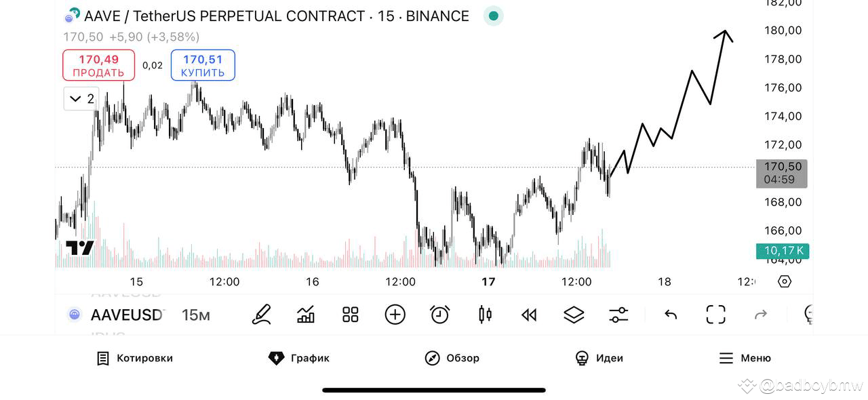Undo the last chart action
The width and height of the screenshot is (868, 400).
point(670,314)
